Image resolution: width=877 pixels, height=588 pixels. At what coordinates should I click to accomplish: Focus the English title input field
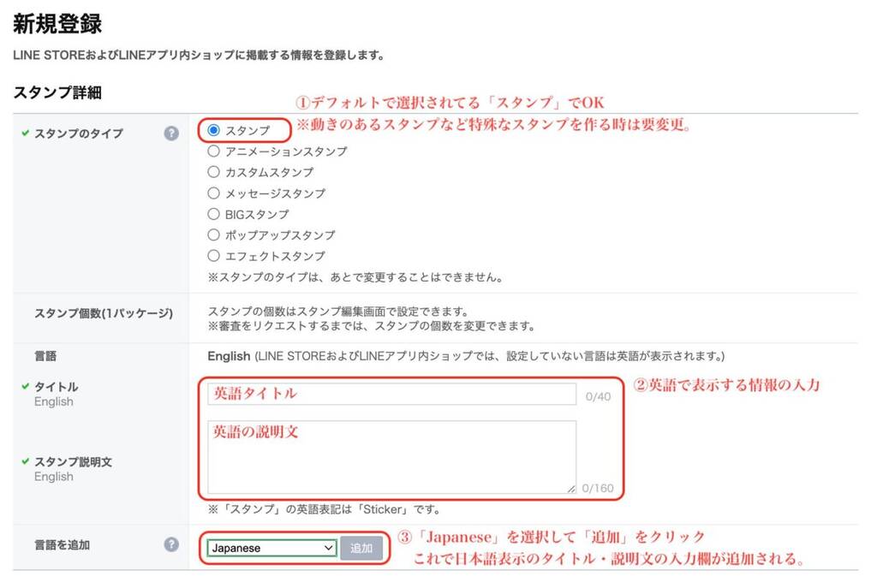(392, 394)
